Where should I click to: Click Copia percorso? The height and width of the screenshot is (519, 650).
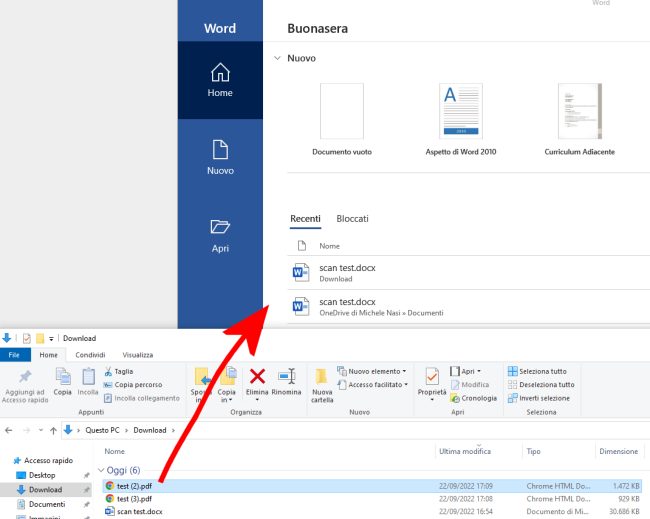tap(133, 385)
